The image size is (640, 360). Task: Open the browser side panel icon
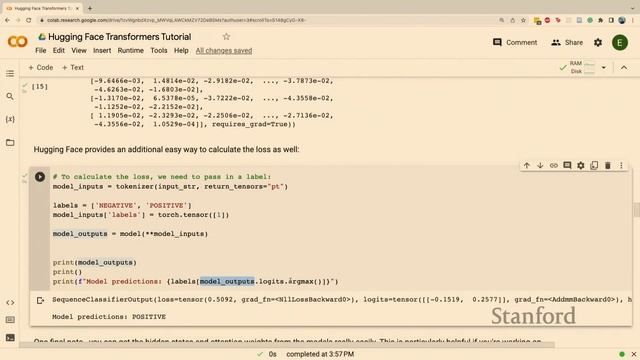point(611,20)
